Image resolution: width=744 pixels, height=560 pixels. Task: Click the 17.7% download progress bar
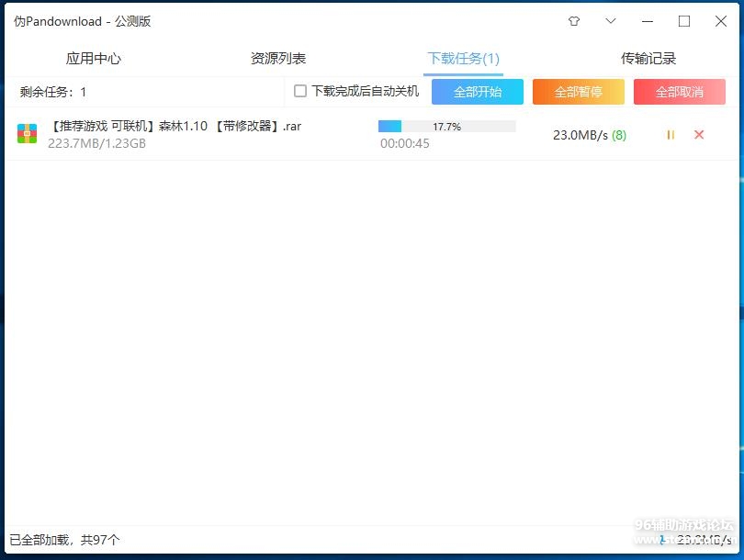446,127
